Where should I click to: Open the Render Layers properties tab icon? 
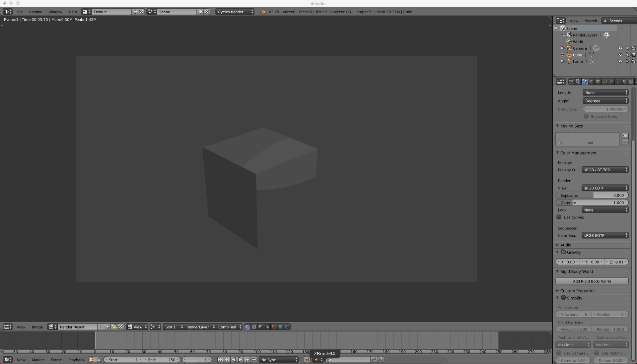(x=578, y=82)
